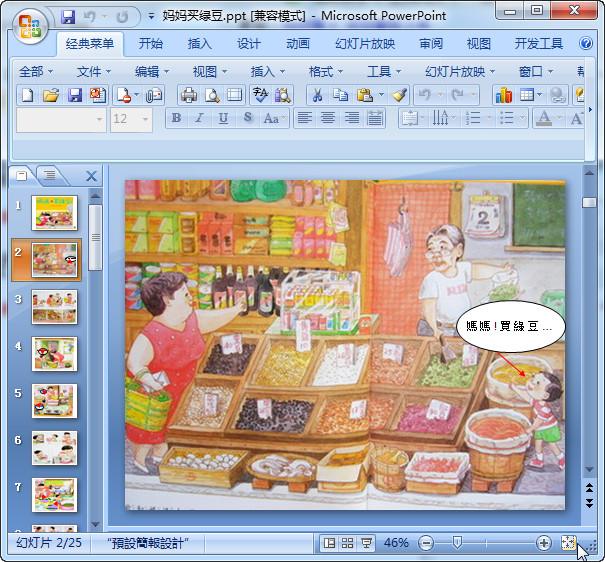Click the email attachment paperclip icon

pos(154,95)
